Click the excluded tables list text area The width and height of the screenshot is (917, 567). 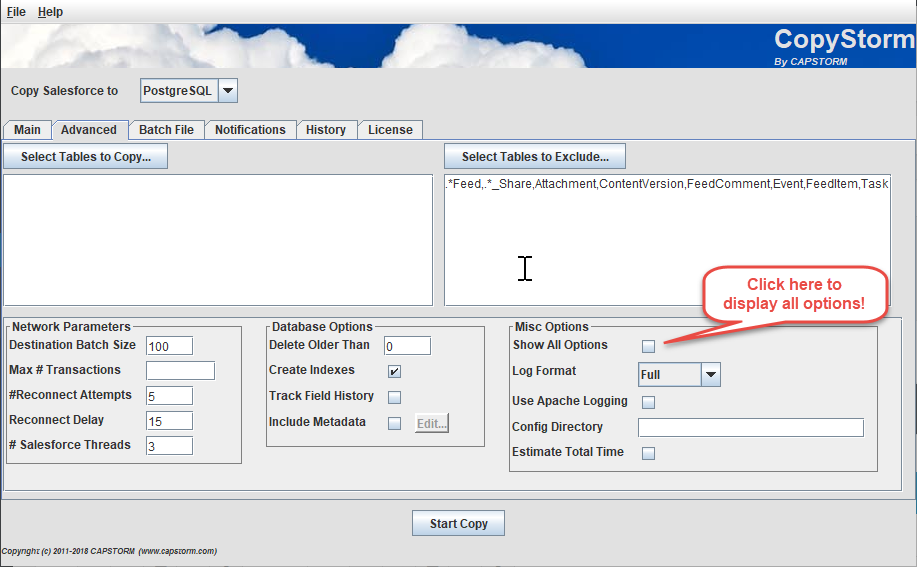click(x=667, y=240)
